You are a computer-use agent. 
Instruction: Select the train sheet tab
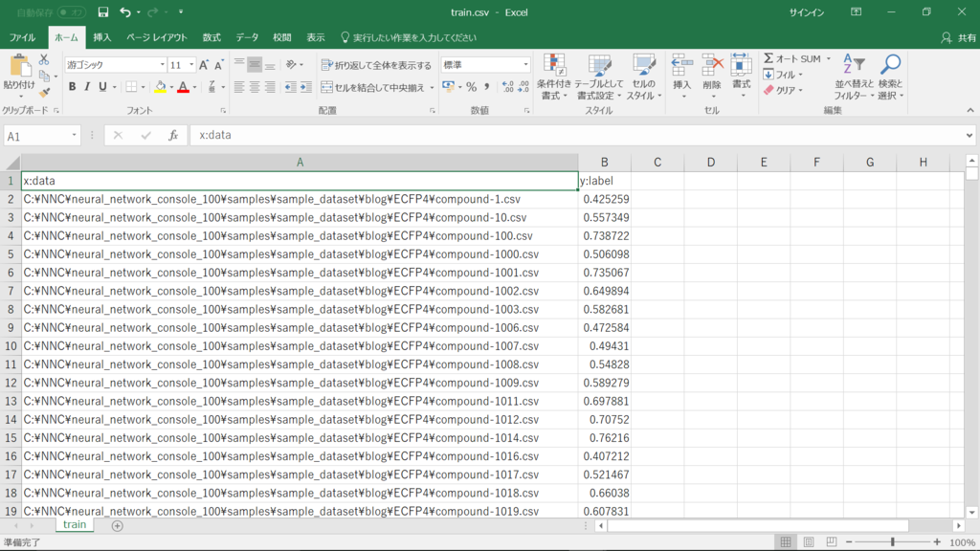[75, 525]
